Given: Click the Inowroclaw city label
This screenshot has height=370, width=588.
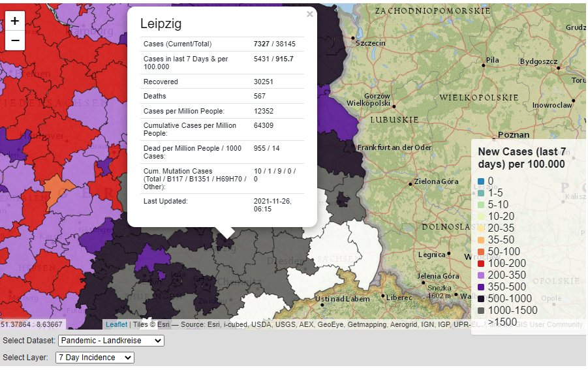Looking at the screenshot, I should 552,105.
